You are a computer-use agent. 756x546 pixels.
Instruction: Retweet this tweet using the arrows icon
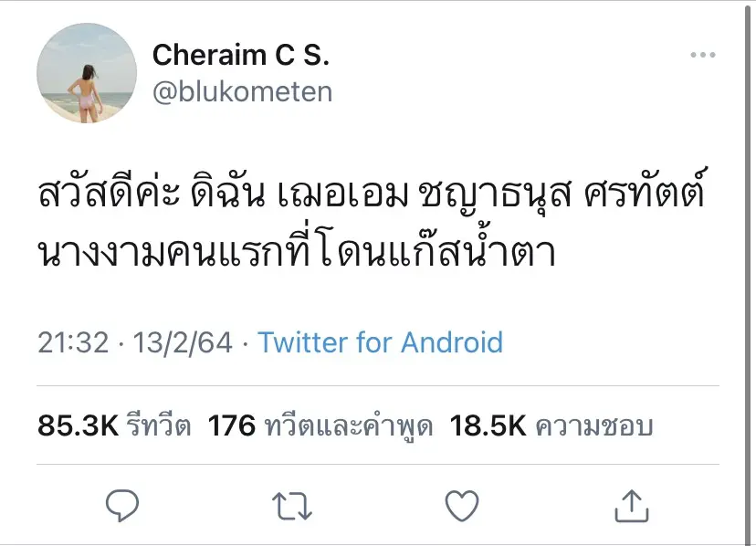292,504
